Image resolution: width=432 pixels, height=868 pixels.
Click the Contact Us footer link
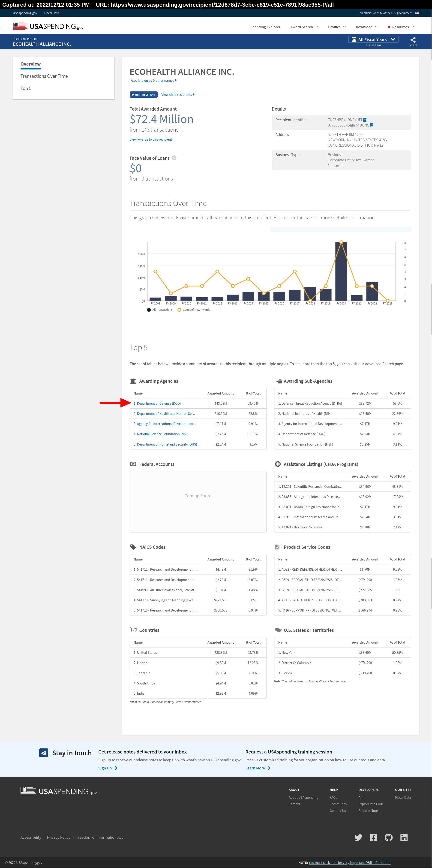[x=338, y=811]
